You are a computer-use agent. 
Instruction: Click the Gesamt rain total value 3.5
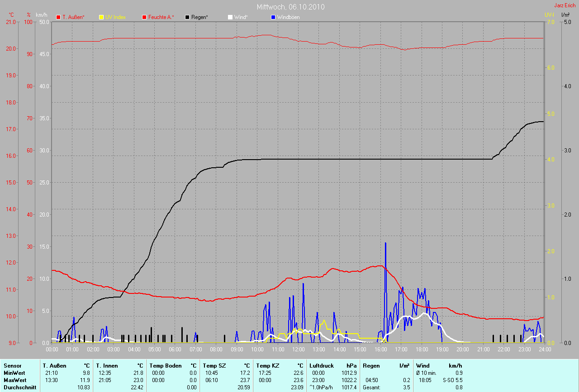(x=406, y=387)
